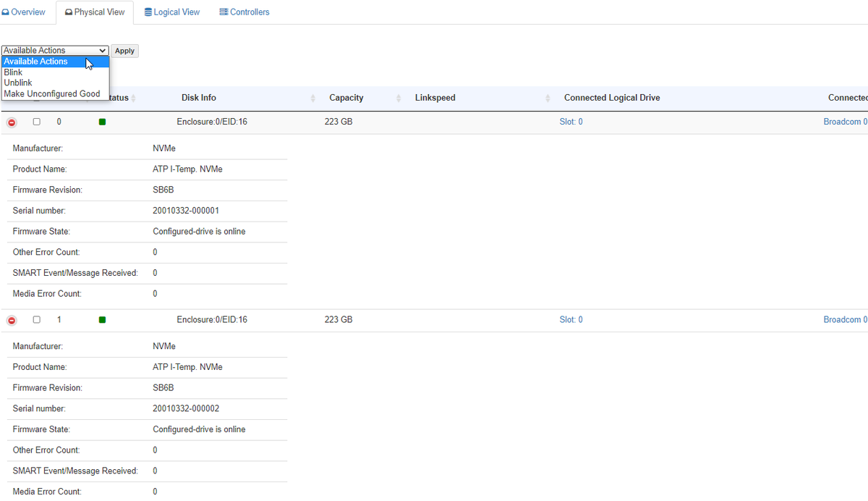Click 223 GB capacity of drive 0
The height and width of the screenshot is (501, 868).
(x=339, y=122)
